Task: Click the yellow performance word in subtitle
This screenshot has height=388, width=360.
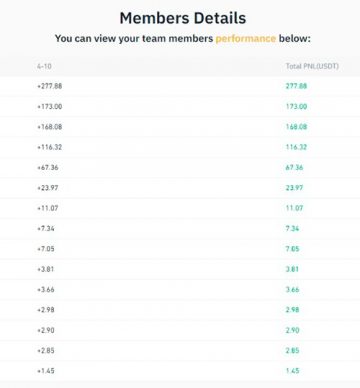Action: pyautogui.click(x=246, y=39)
